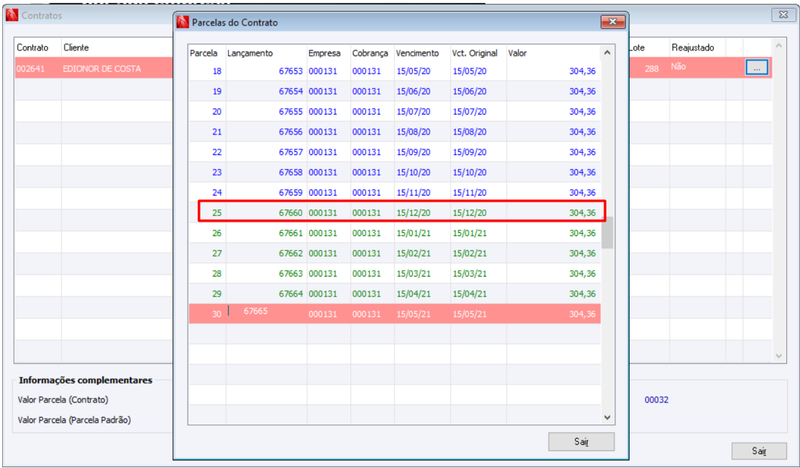Select the Parcela column header
The image size is (800, 468).
click(204, 53)
